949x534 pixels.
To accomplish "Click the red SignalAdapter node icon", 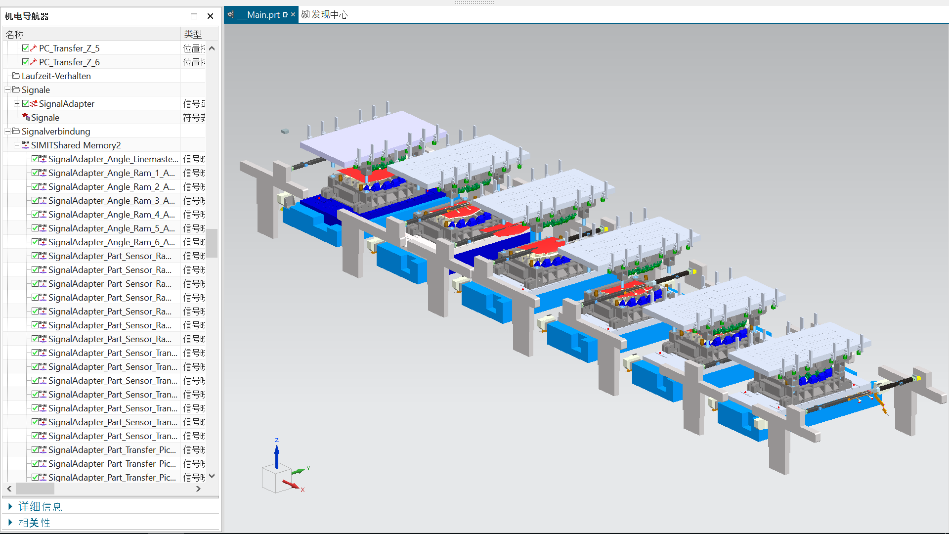I will pyautogui.click(x=34, y=104).
